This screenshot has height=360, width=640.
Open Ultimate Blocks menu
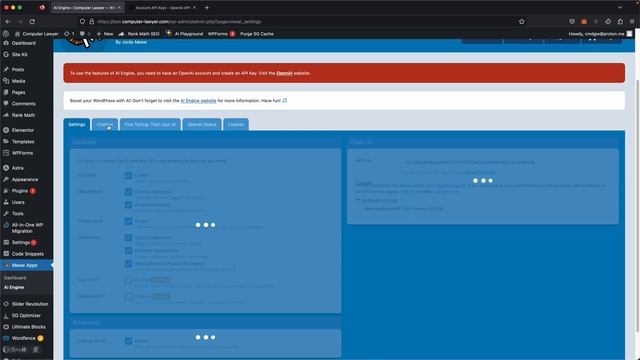point(28,327)
